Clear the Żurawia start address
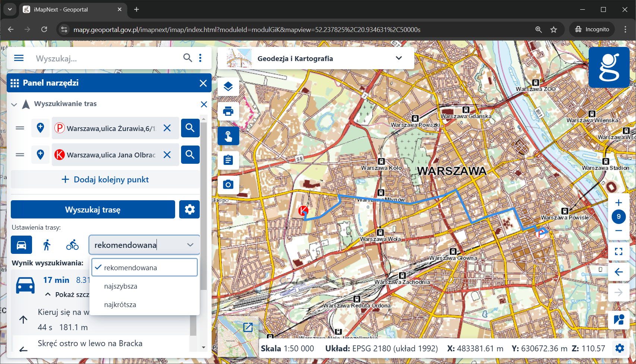 pos(167,128)
